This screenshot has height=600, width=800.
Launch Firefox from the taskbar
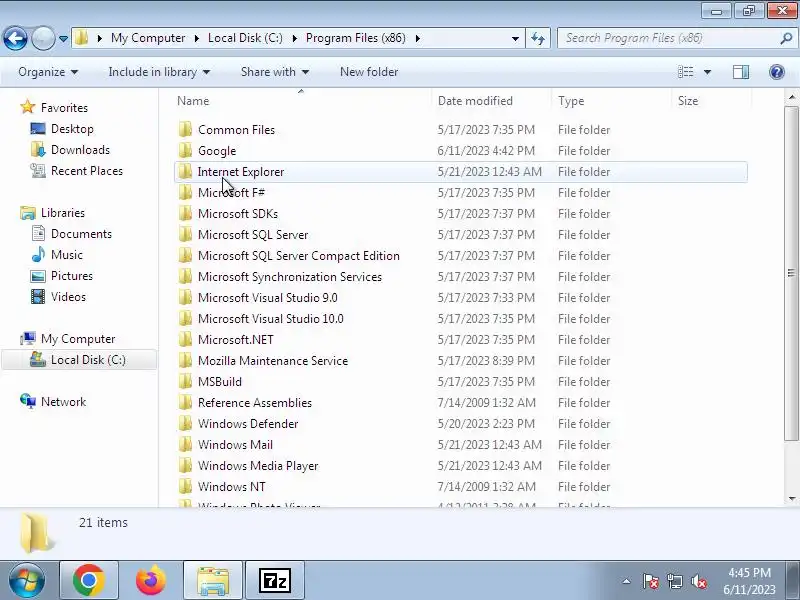point(151,581)
